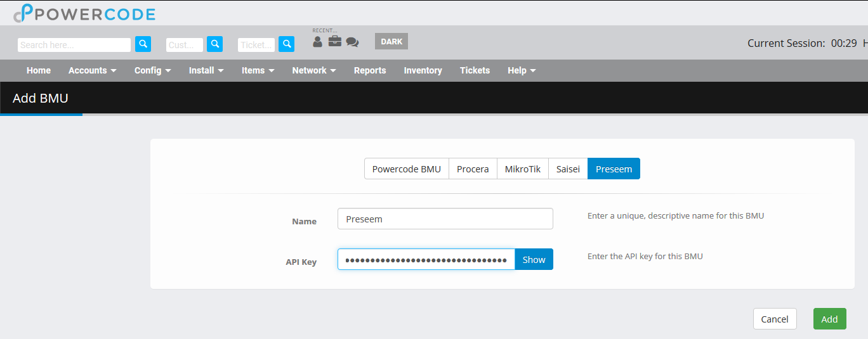Click the Powercode logo
The width and height of the screenshot is (868, 339).
coord(84,13)
